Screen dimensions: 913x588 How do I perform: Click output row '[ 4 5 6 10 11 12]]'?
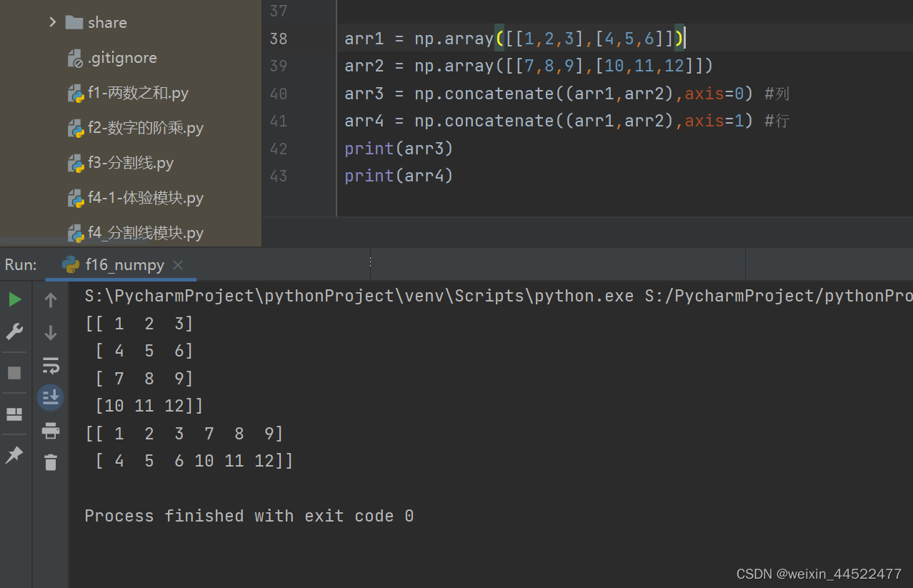point(194,461)
